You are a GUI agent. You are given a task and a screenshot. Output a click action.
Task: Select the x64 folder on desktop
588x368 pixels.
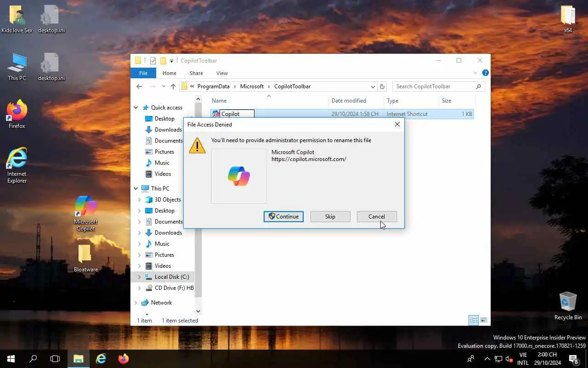[x=568, y=19]
